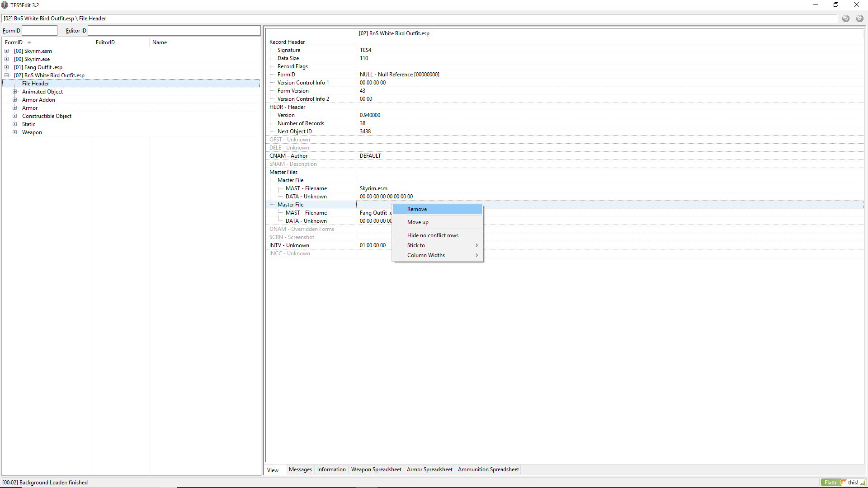
Task: Select the Animated Object tree item label
Action: (42, 92)
